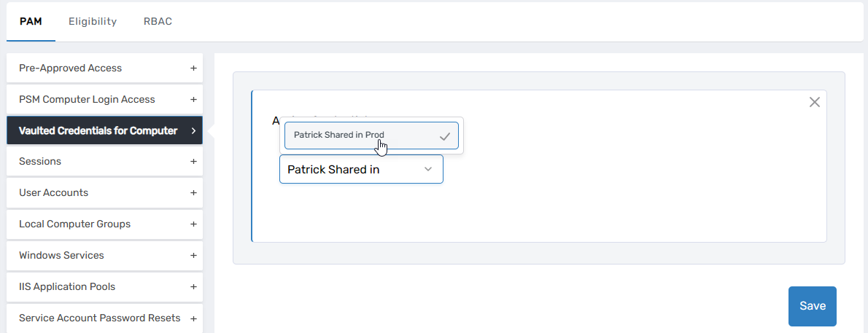The width and height of the screenshot is (868, 333).
Task: Switch to the Eligibility tab
Action: tap(93, 21)
